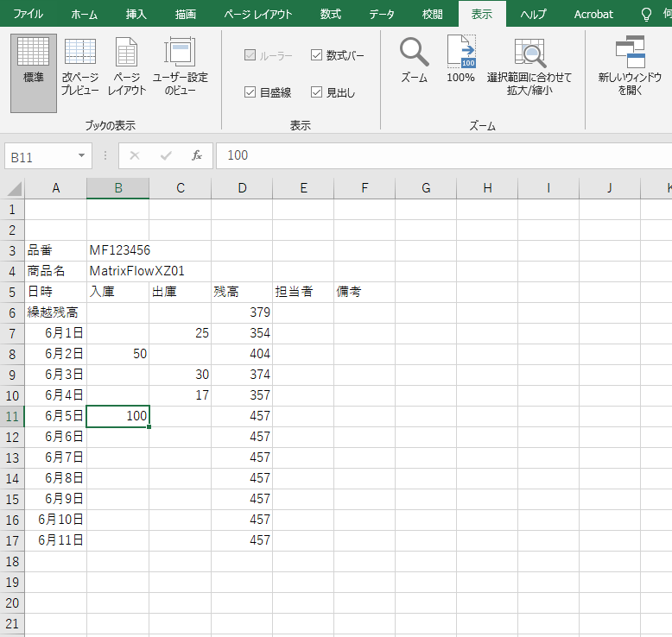Select the 商品名 cell

point(56,271)
